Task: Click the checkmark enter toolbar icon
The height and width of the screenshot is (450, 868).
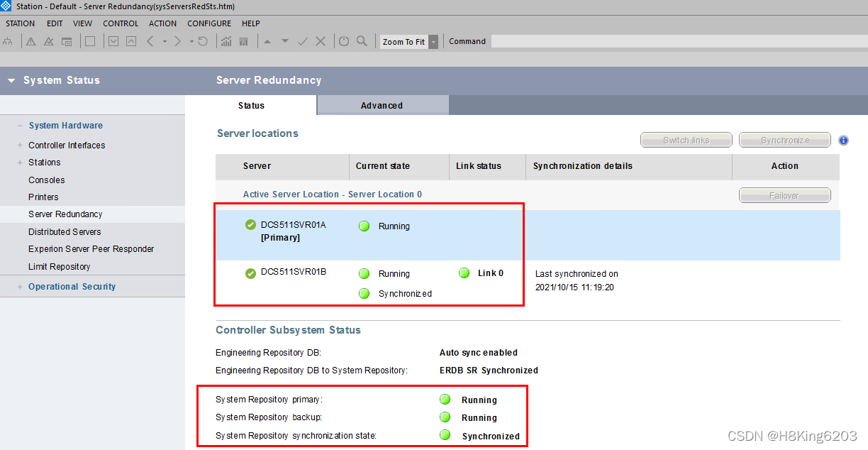Action: [x=303, y=41]
